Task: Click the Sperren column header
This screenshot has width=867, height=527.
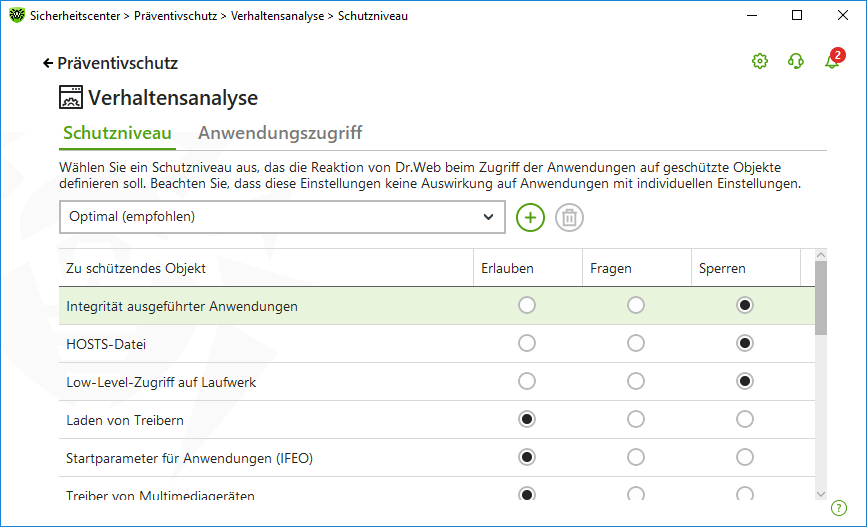Action: [745, 268]
